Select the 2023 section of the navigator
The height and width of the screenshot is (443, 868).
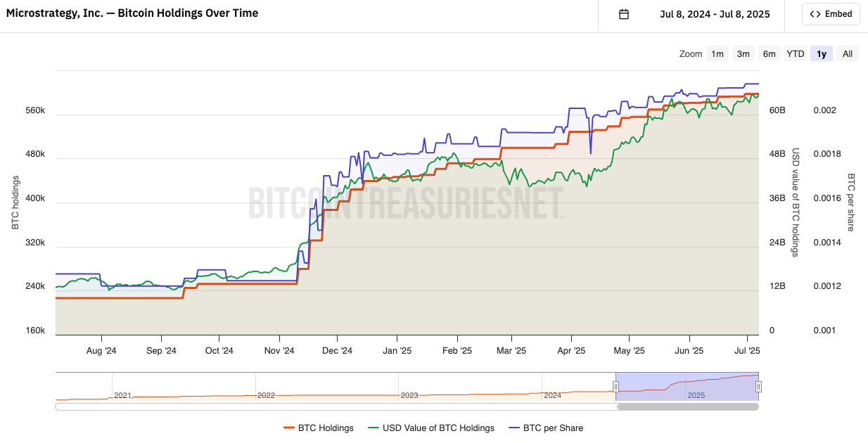pyautogui.click(x=409, y=396)
